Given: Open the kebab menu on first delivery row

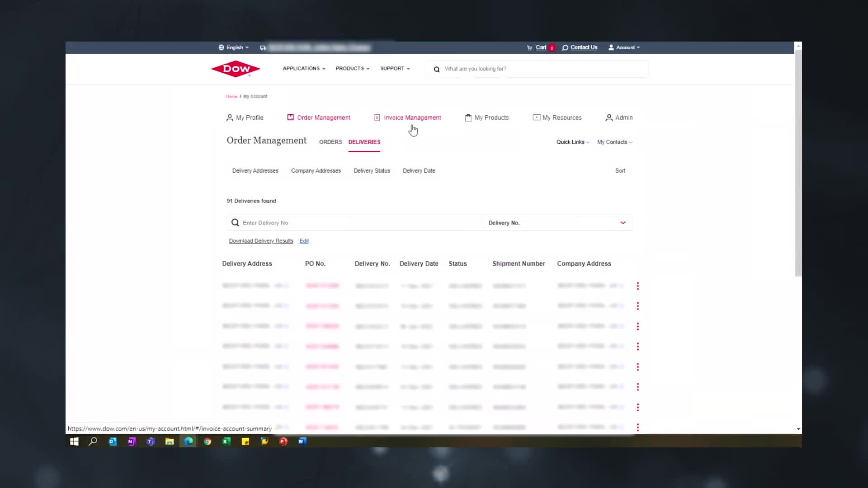Looking at the screenshot, I should point(638,286).
